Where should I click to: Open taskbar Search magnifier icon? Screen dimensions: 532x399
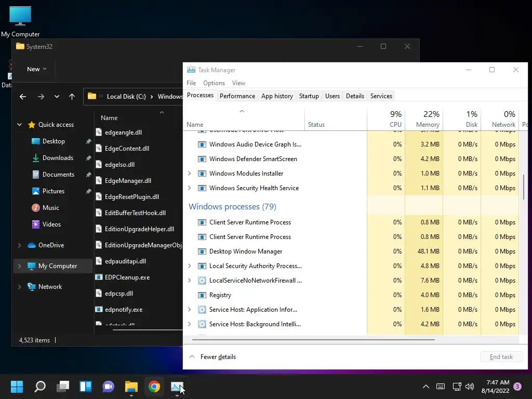pyautogui.click(x=40, y=387)
